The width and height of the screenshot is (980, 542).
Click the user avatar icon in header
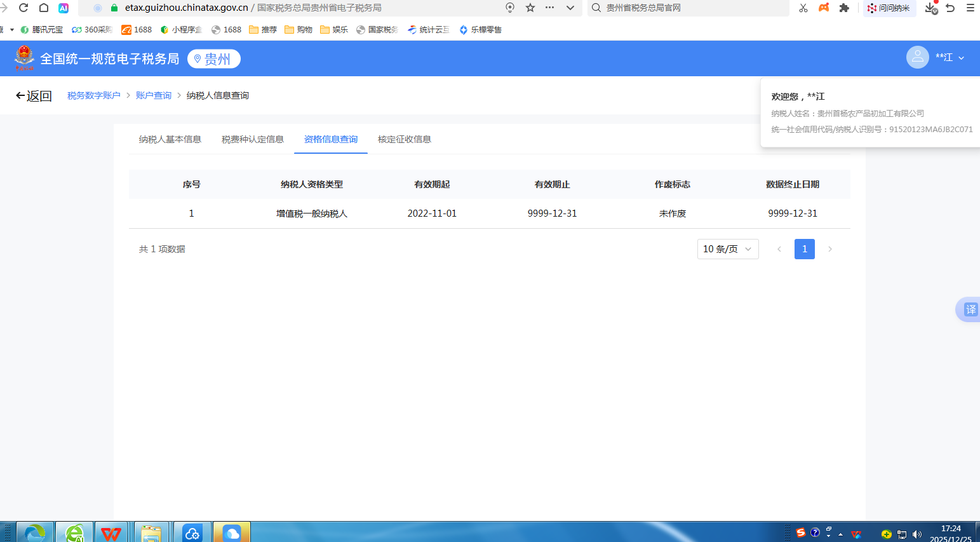(x=917, y=57)
